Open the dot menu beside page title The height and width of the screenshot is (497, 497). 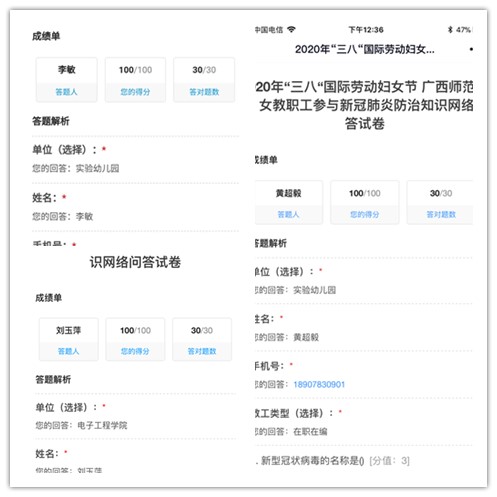(x=471, y=49)
